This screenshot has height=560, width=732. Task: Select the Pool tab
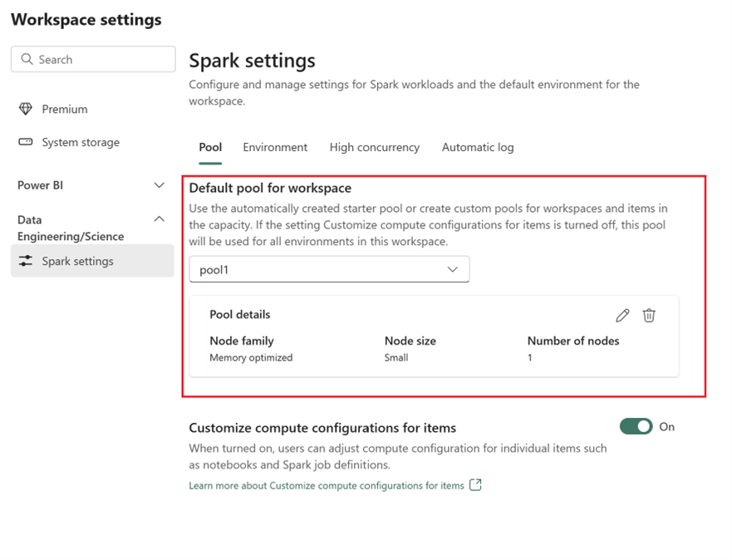pos(210,147)
